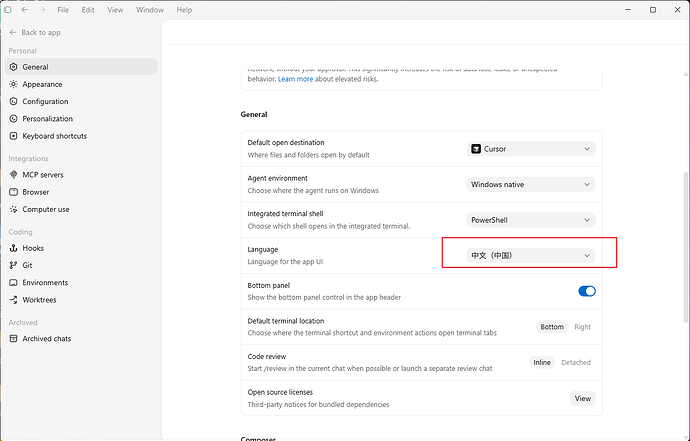
Task: Click the 'Code review' setting label
Action: (267, 356)
